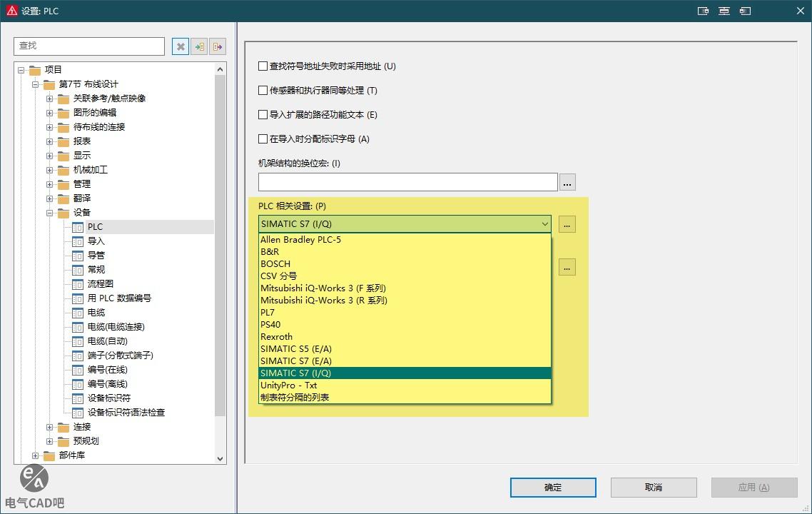Cancel the dialog with 取消
812x514 pixels.
click(x=654, y=488)
